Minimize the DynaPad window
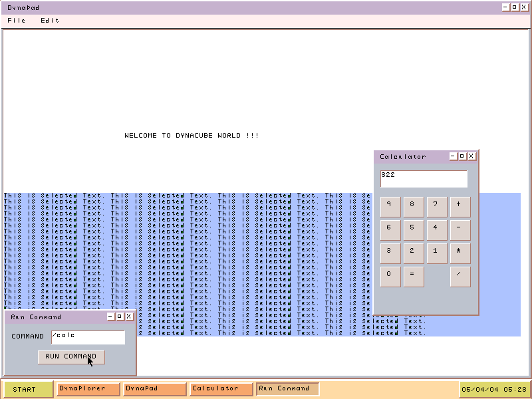 (x=505, y=7)
